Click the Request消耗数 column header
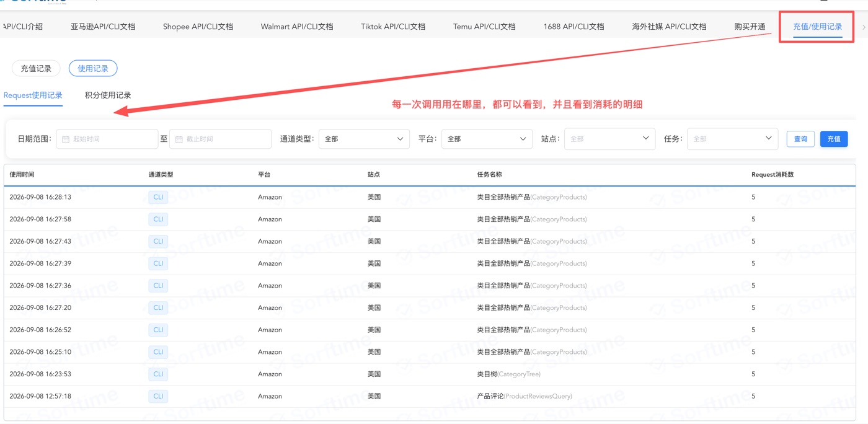868x424 pixels. [773, 175]
